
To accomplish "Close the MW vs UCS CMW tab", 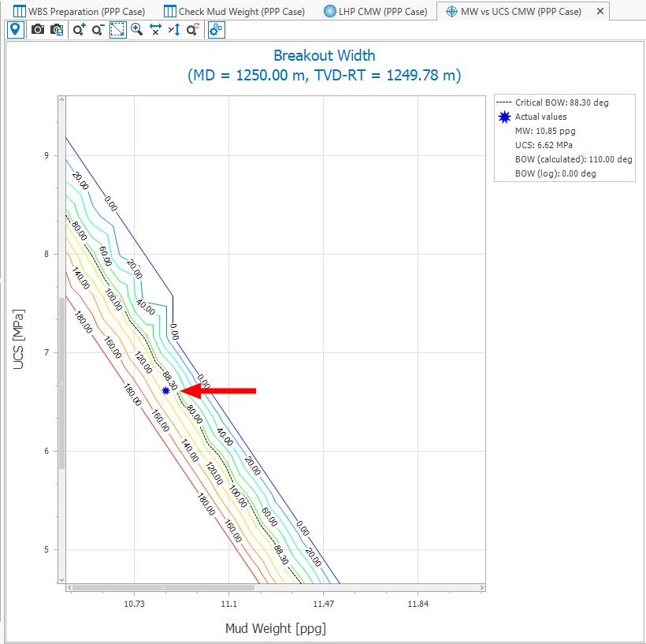I will click(x=600, y=11).
